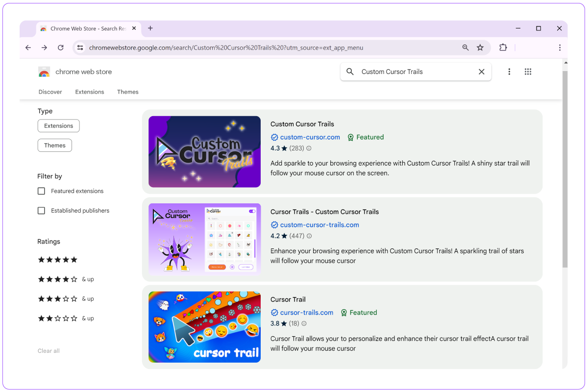Clear all filters
Screen dimensions: 588x392
49,351
